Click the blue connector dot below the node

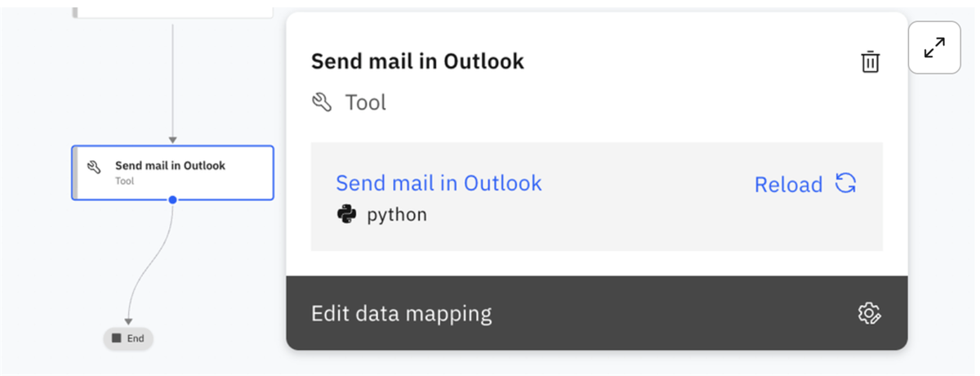(x=172, y=199)
